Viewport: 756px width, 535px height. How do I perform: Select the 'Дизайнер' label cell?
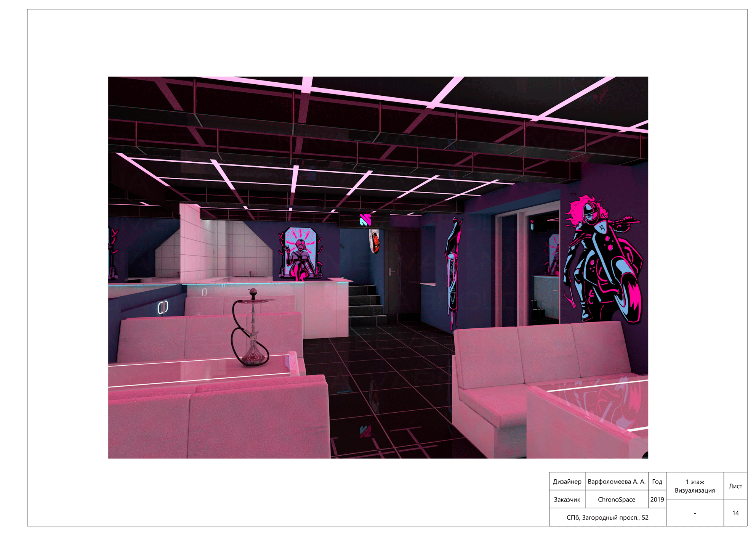[x=567, y=481]
